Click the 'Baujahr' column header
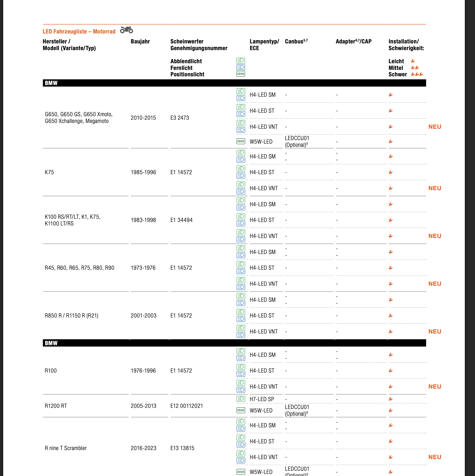The image size is (475, 476). pyautogui.click(x=140, y=41)
